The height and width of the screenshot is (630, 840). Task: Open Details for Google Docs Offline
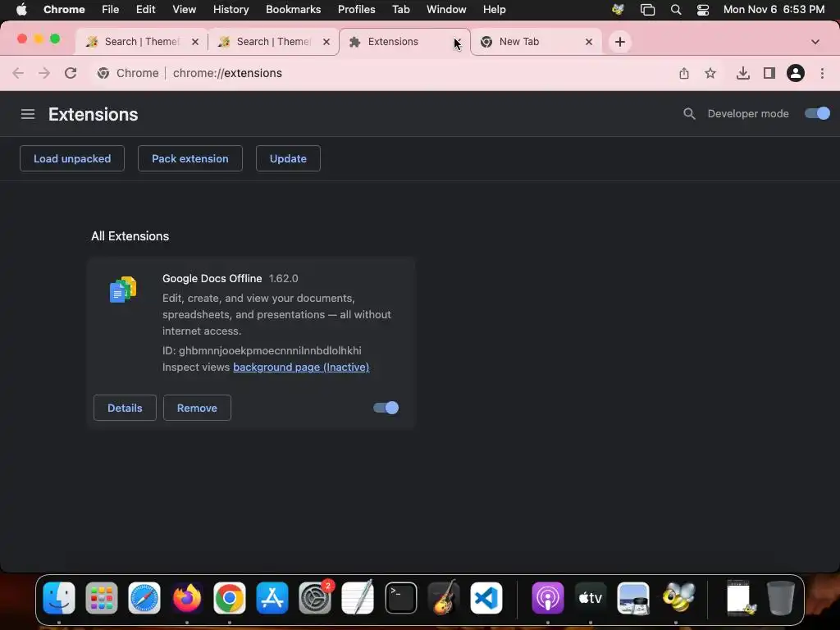point(125,408)
